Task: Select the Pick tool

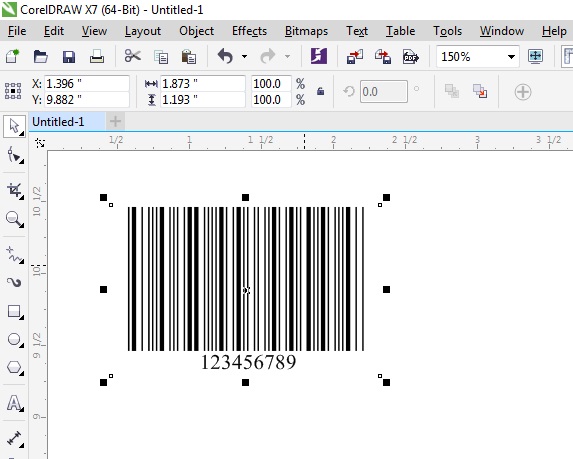Action: click(14, 126)
